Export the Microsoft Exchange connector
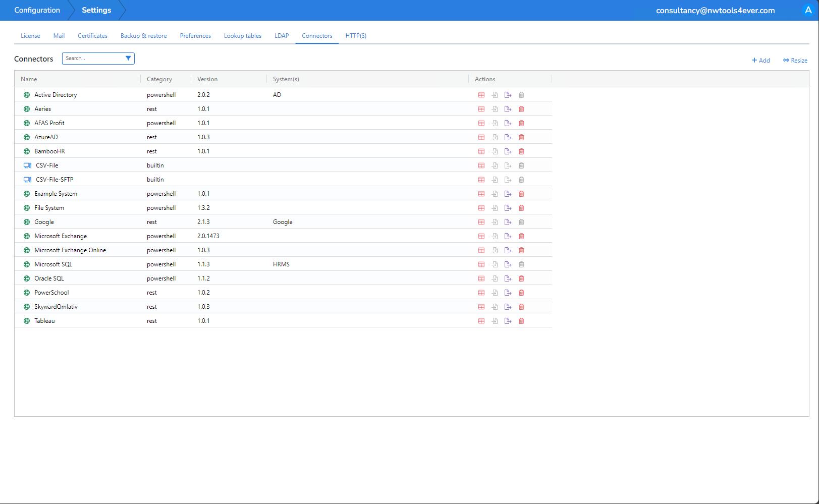 [x=508, y=236]
